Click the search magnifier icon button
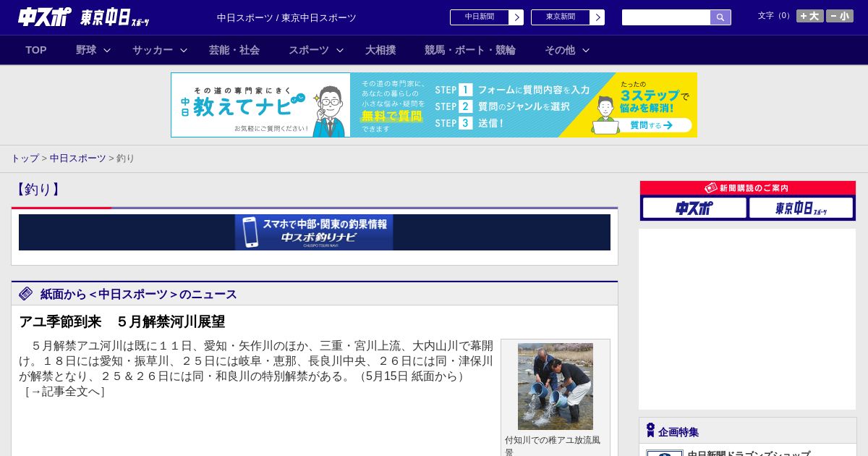 tap(720, 17)
